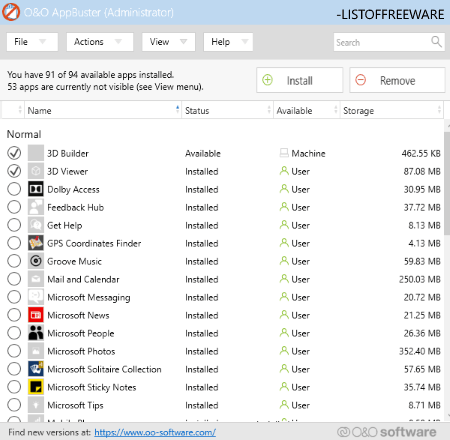This screenshot has height=440, width=450.
Task: Click the GPS Coordinates Finder icon
Action: [x=36, y=243]
